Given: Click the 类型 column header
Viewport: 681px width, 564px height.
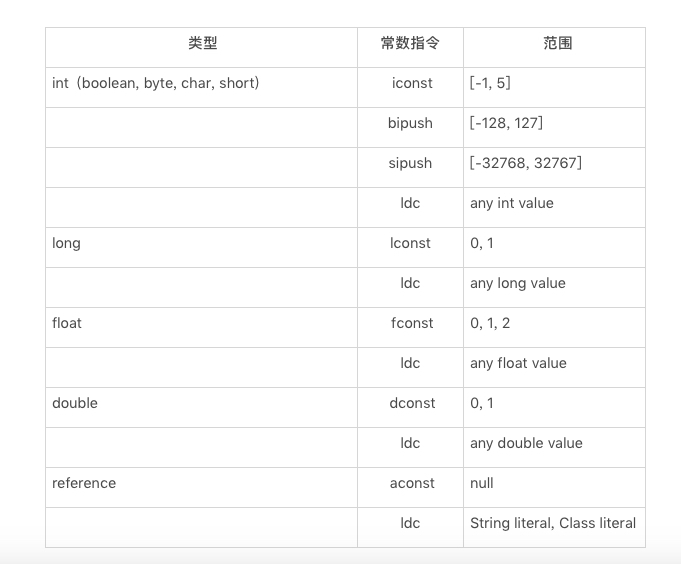Looking at the screenshot, I should [x=202, y=43].
